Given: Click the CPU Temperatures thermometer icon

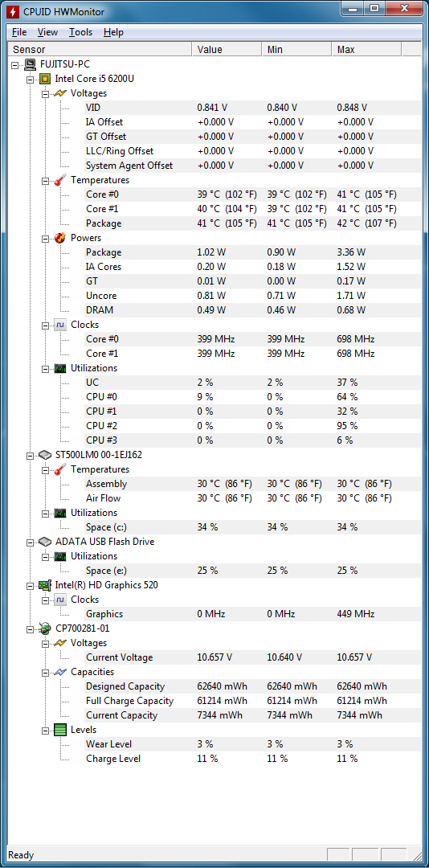Looking at the screenshot, I should [x=60, y=180].
